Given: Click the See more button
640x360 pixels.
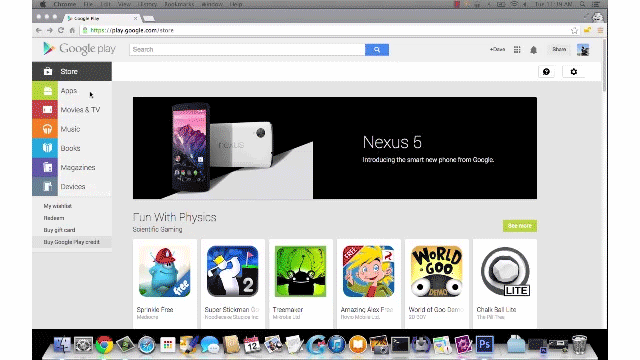Looking at the screenshot, I should (520, 226).
